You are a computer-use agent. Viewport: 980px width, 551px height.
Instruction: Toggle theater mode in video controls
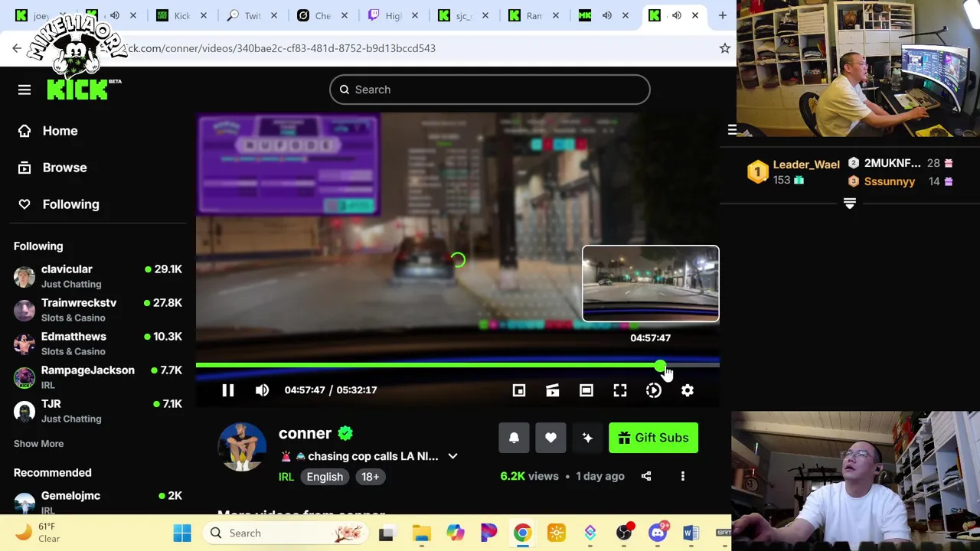(586, 390)
